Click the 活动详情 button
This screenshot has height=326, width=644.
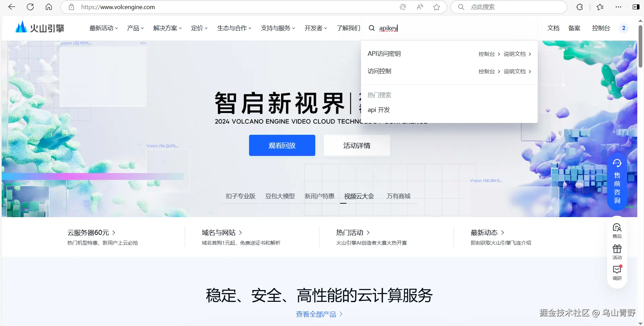357,146
